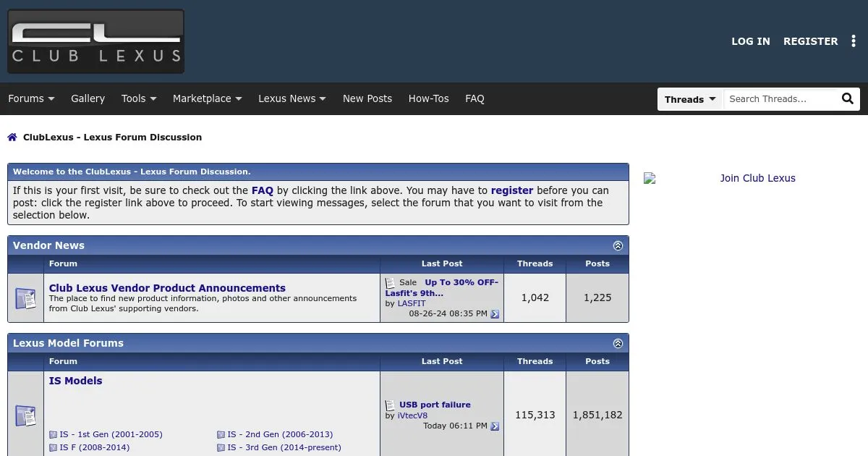Image resolution: width=868 pixels, height=456 pixels.
Task: Open the How-Tos page
Action: tap(429, 98)
